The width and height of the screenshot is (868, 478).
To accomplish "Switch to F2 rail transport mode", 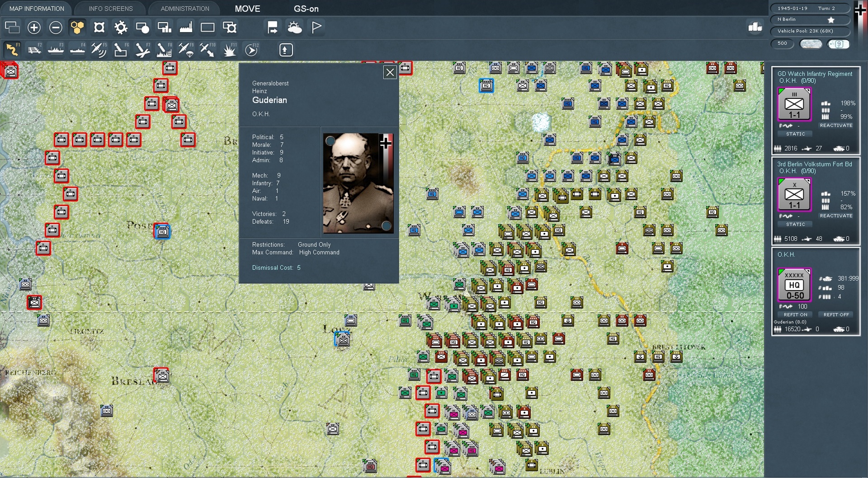I will pyautogui.click(x=34, y=50).
